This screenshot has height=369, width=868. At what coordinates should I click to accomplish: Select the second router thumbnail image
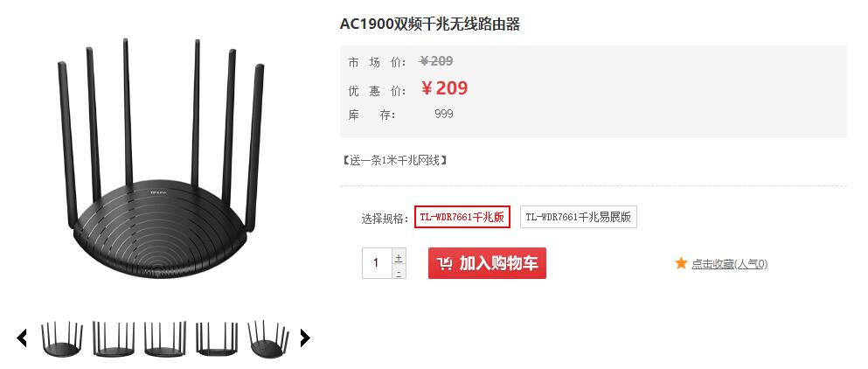pos(114,339)
